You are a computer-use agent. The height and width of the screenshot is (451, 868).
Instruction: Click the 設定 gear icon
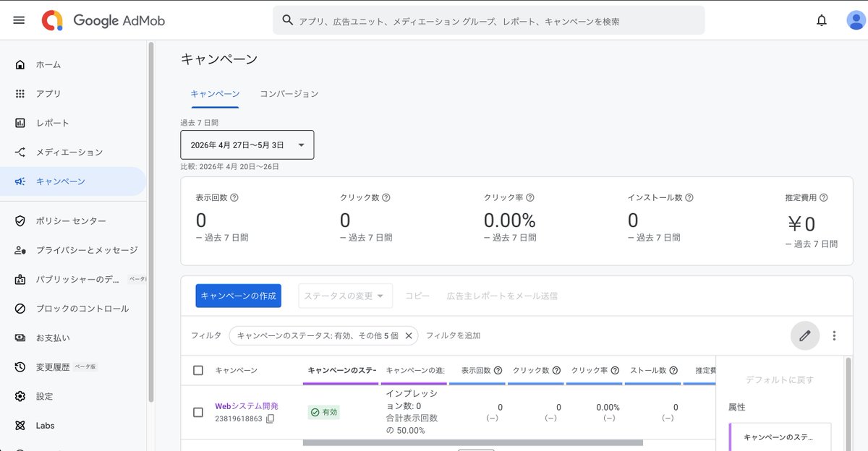(x=20, y=396)
